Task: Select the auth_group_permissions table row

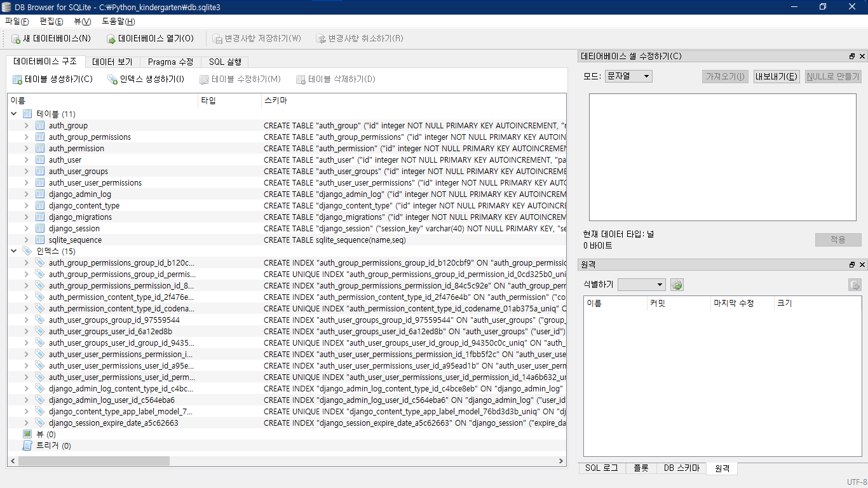Action: pyautogui.click(x=287, y=137)
